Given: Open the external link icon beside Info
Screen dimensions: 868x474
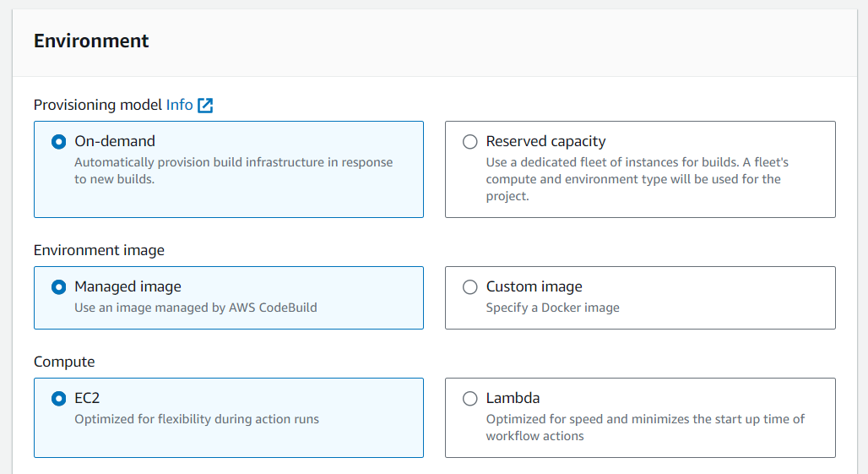Looking at the screenshot, I should pos(205,106).
